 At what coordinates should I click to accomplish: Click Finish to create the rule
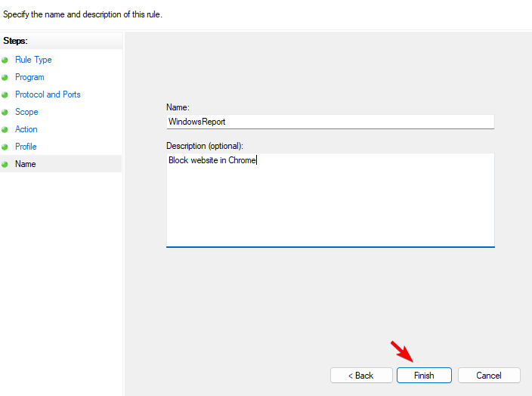(424, 376)
